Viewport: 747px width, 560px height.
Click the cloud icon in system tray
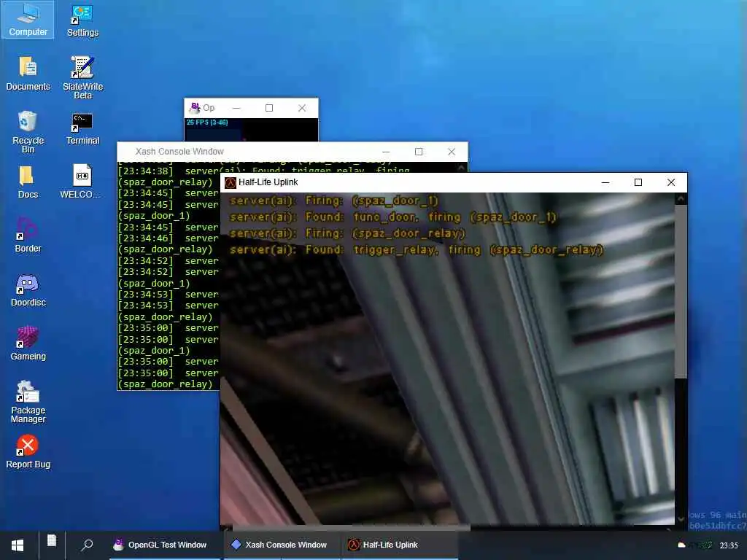[x=681, y=545]
